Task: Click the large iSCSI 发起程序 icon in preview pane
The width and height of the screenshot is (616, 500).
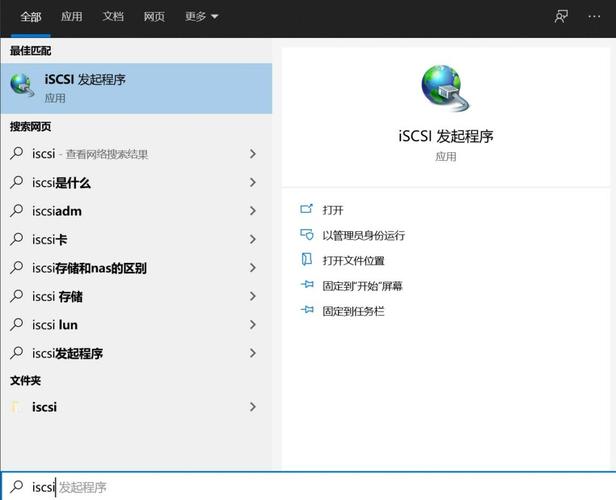Action: pyautogui.click(x=445, y=88)
